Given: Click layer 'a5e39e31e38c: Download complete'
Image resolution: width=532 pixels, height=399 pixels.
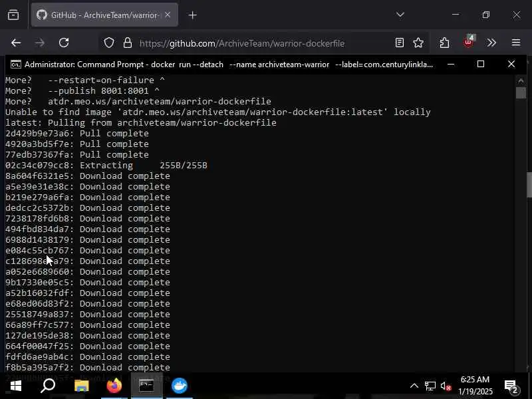Looking at the screenshot, I should pyautogui.click(x=88, y=186).
